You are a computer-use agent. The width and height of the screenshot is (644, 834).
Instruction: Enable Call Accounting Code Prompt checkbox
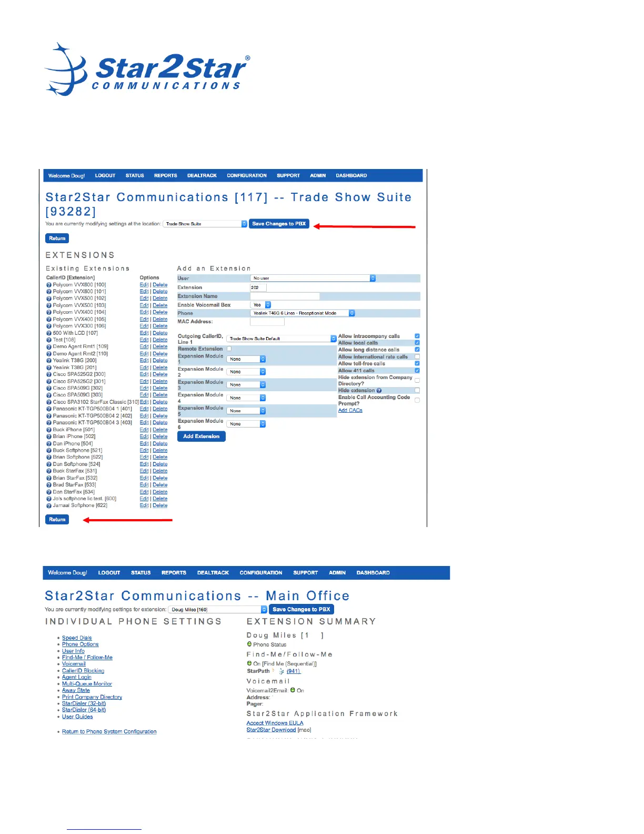[417, 400]
